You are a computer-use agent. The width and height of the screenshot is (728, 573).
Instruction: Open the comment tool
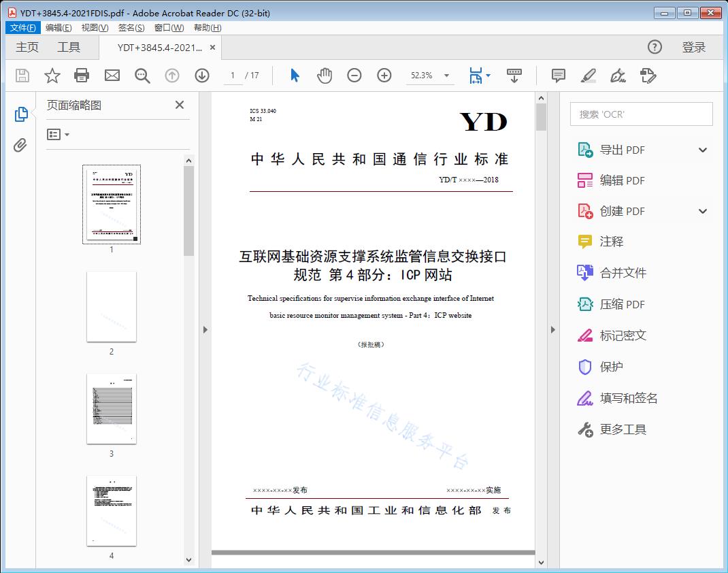click(558, 76)
